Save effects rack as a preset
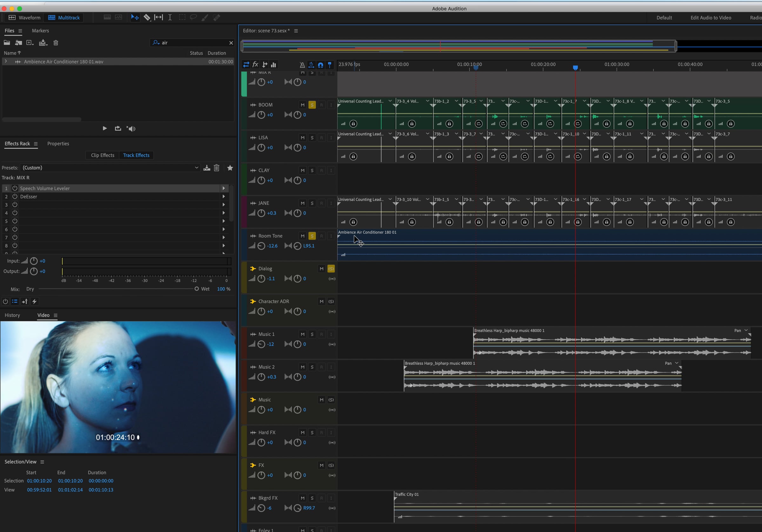The height and width of the screenshot is (532, 762). pos(207,168)
